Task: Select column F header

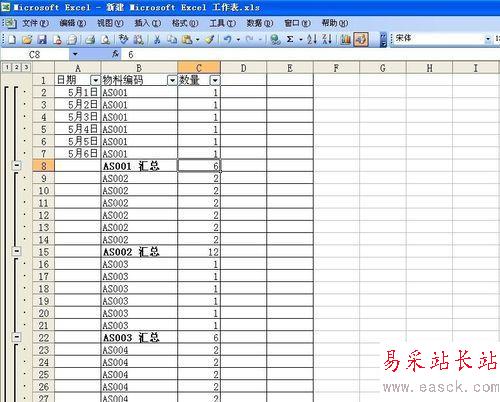Action: 336,68
